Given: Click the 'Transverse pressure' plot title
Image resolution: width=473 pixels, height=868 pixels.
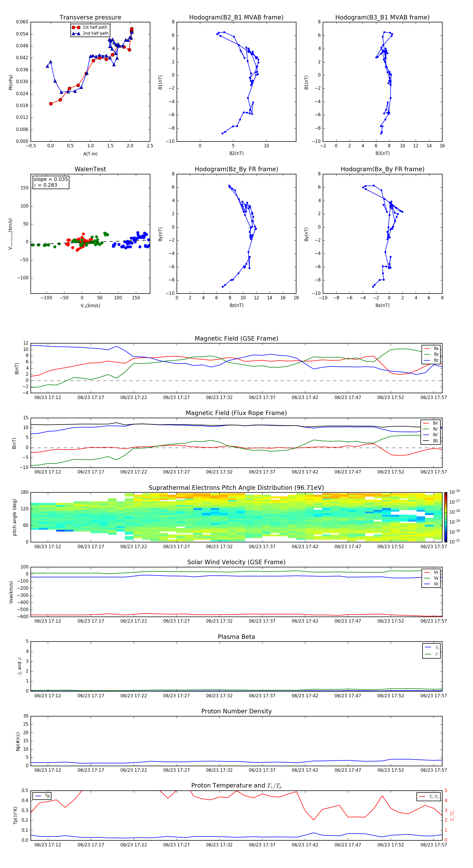Looking at the screenshot, I should (90, 18).
